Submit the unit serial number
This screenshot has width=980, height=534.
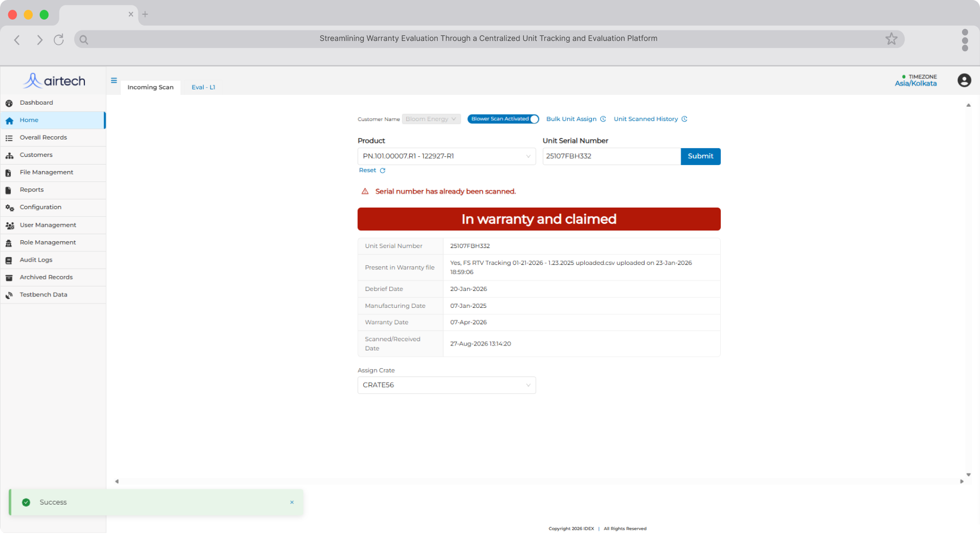tap(700, 156)
